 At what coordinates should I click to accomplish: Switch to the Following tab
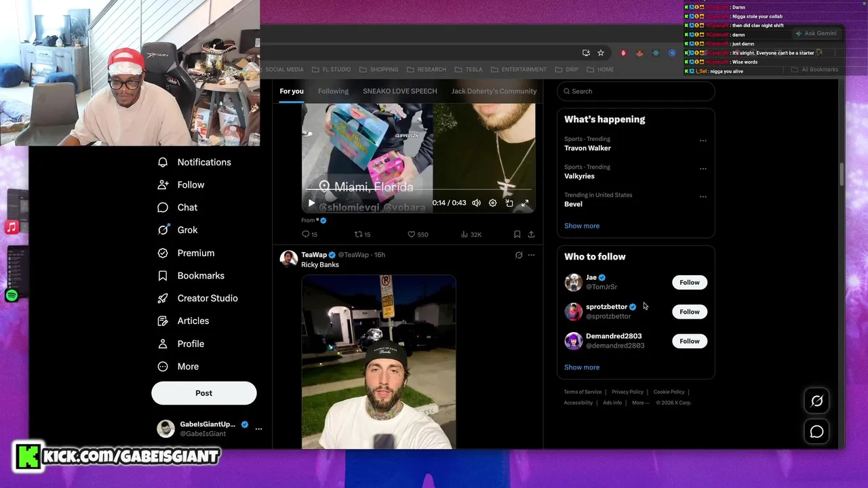click(333, 91)
